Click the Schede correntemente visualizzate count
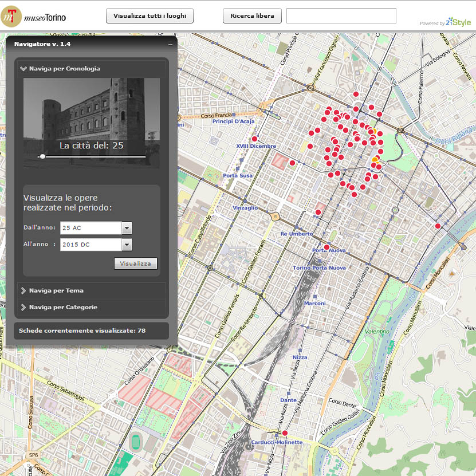The image size is (476, 476). [82, 331]
